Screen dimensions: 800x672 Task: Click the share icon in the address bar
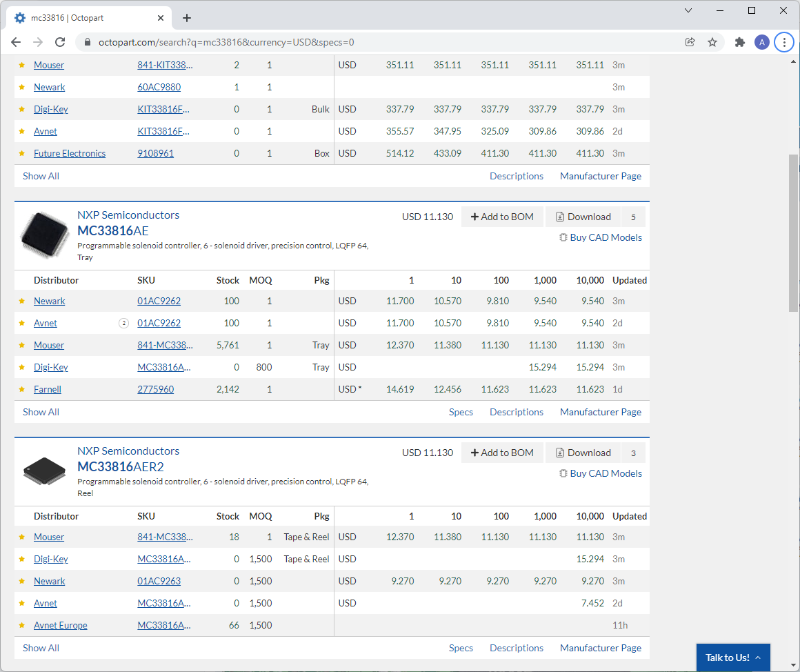pyautogui.click(x=690, y=42)
